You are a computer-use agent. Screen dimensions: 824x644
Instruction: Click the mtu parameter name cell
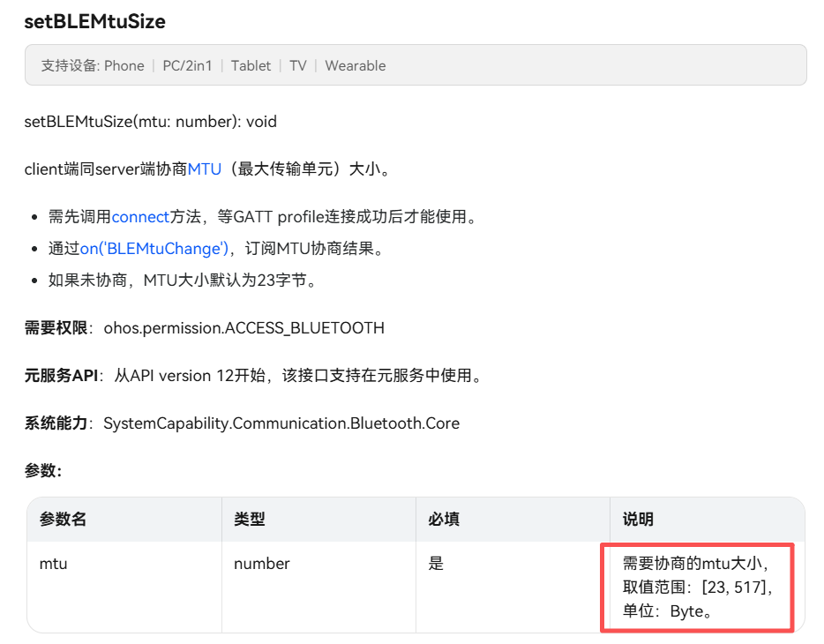53,564
